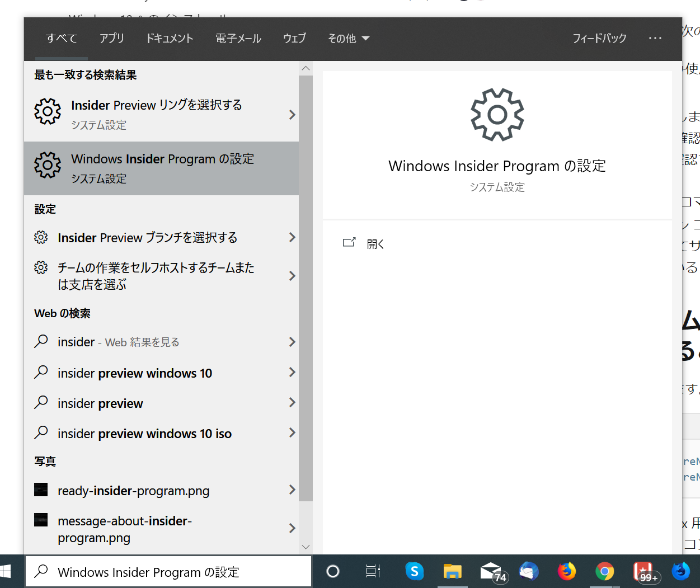Open Skype from the taskbar

414,571
